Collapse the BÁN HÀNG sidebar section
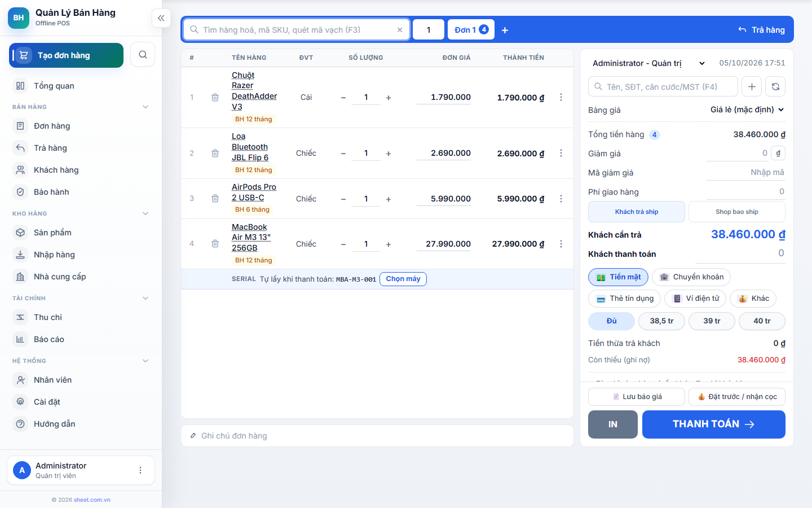The width and height of the screenshot is (812, 508). point(145,107)
